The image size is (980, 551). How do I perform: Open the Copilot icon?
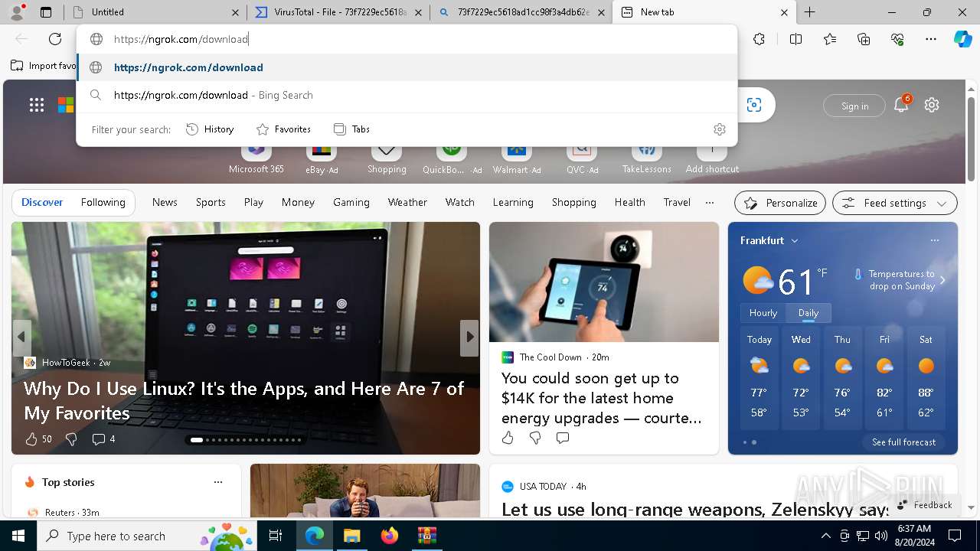pyautogui.click(x=962, y=39)
